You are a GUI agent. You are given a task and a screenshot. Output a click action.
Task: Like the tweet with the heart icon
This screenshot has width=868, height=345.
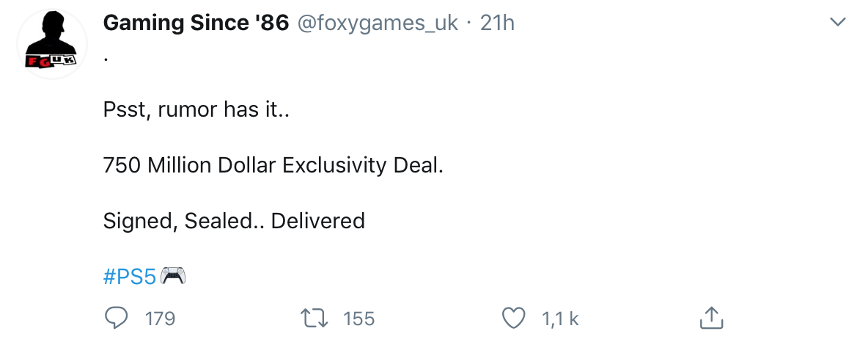coord(513,318)
